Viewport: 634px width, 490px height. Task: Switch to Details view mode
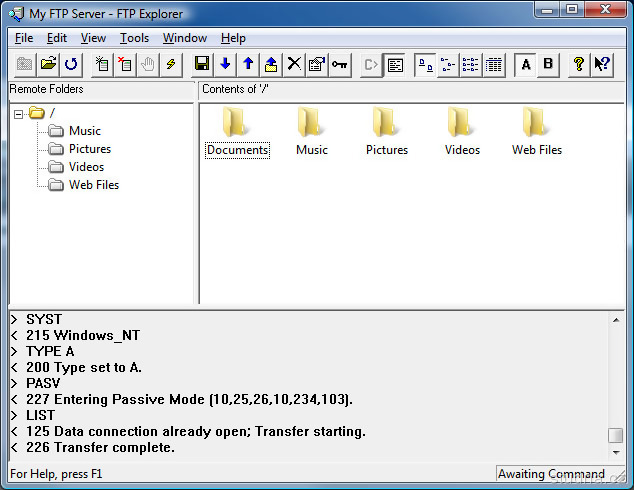pyautogui.click(x=494, y=64)
